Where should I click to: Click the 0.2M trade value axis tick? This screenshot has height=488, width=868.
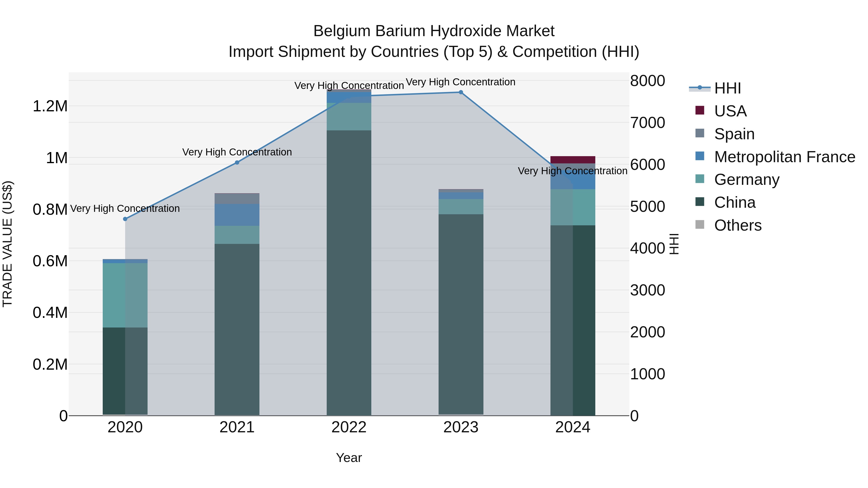(x=50, y=364)
